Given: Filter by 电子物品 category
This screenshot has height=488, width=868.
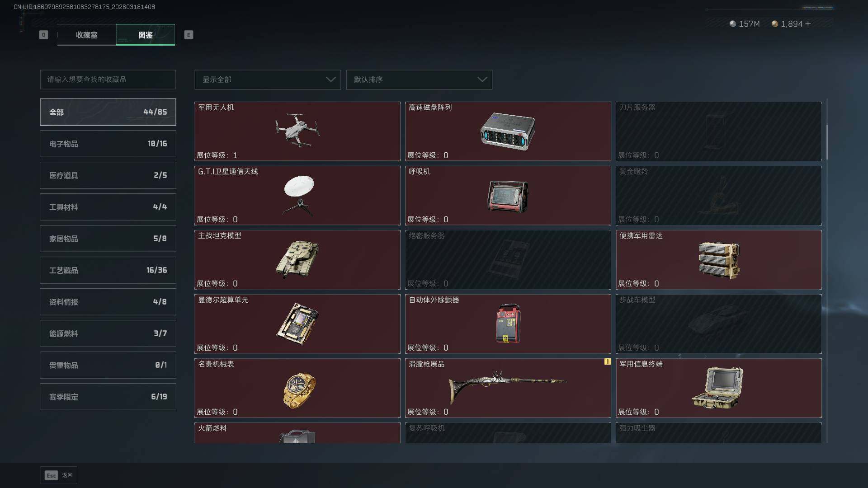Looking at the screenshot, I should pos(108,144).
